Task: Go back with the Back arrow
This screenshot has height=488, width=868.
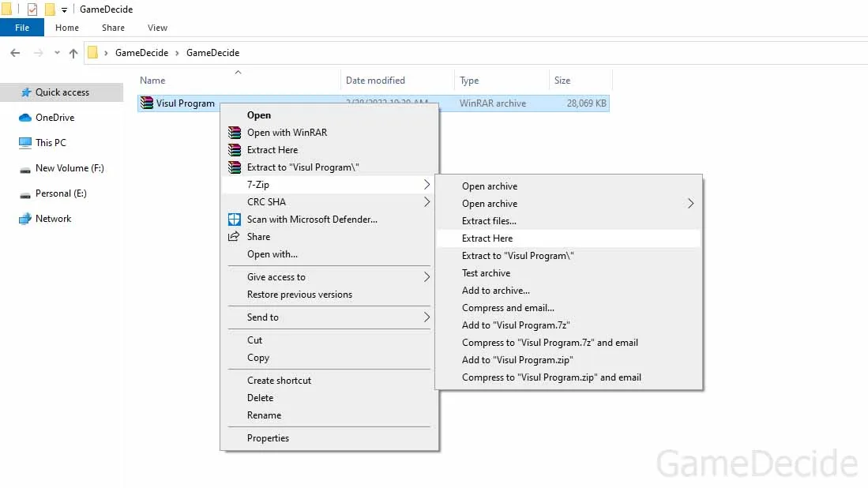Action: tap(16, 53)
